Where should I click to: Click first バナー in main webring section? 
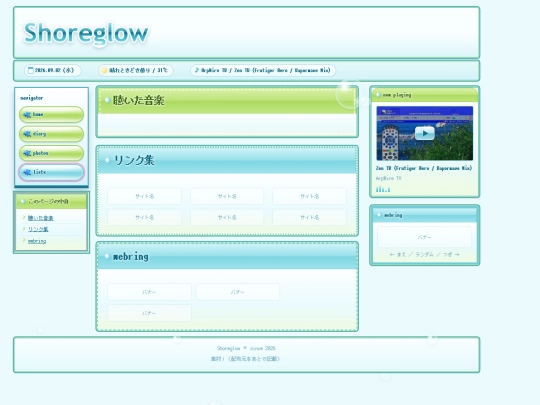[x=149, y=292]
